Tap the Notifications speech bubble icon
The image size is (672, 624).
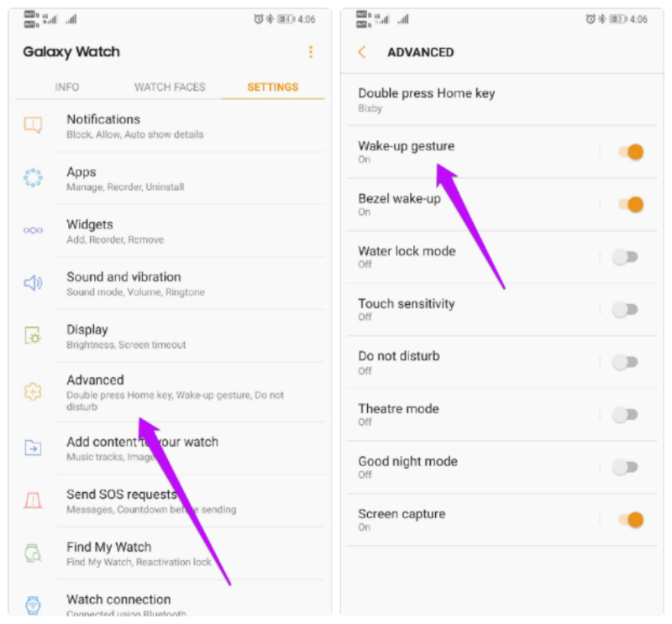33,125
